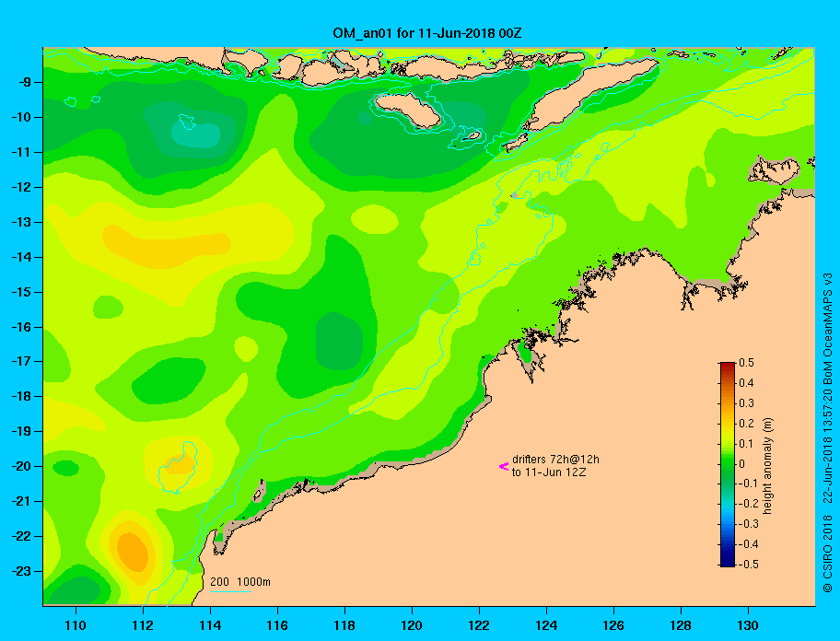Viewport: 840px width, 641px height.
Task: Click the 0.2 value on the color scale
Action: (746, 423)
